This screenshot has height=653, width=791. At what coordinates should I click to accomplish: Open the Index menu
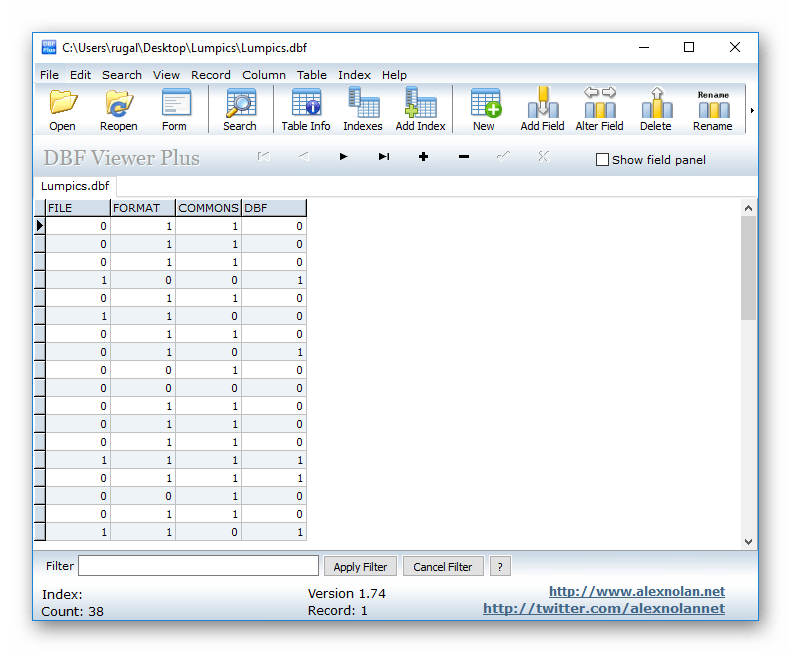[354, 75]
